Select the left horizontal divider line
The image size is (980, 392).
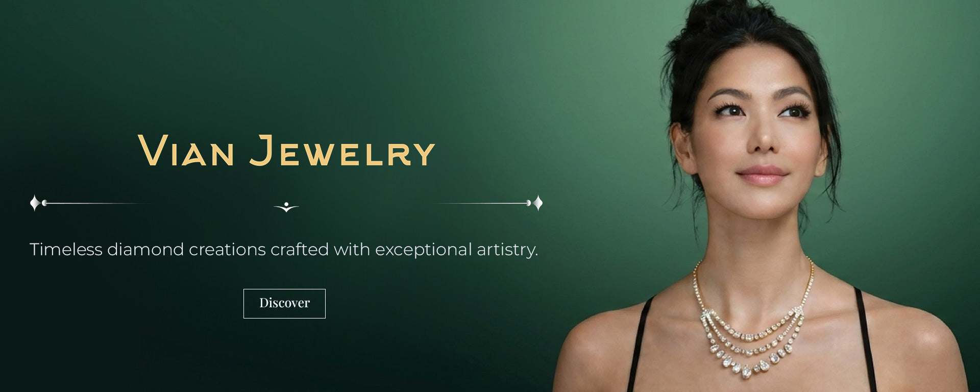97,203
